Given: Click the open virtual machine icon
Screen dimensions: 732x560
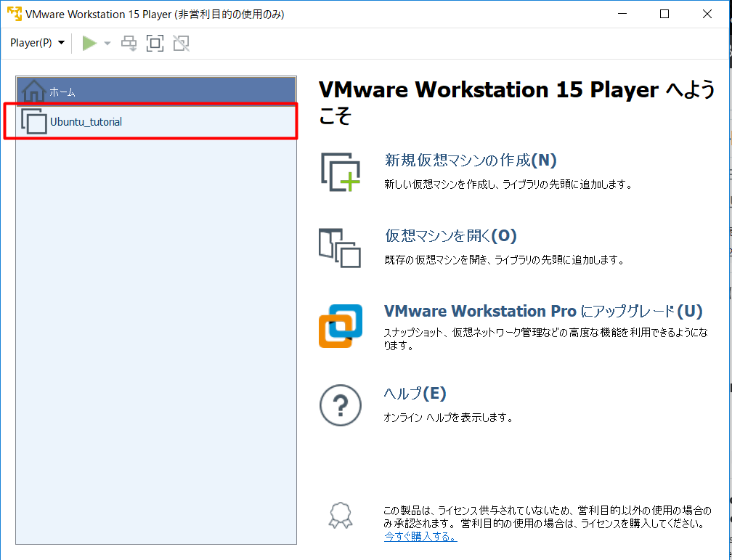Looking at the screenshot, I should (x=340, y=248).
